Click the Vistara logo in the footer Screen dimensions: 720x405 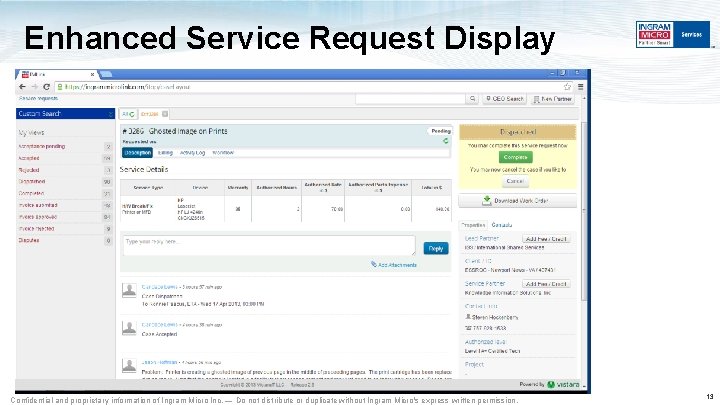click(x=563, y=384)
